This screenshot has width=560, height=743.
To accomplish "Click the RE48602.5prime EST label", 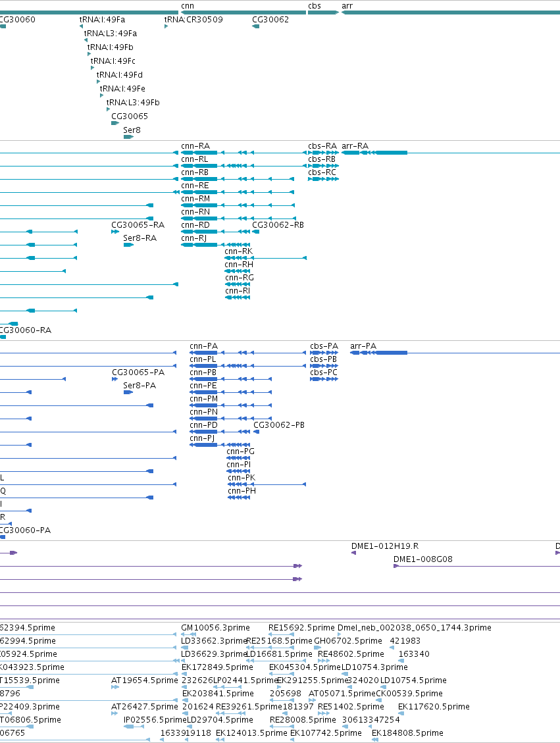I will point(351,654).
